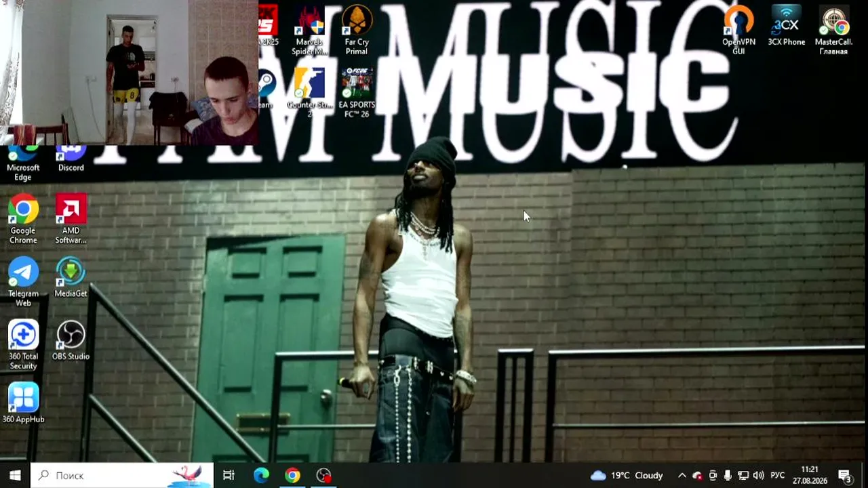Select the Counter-Strike 2 desktop shortcut

pyautogui.click(x=309, y=93)
